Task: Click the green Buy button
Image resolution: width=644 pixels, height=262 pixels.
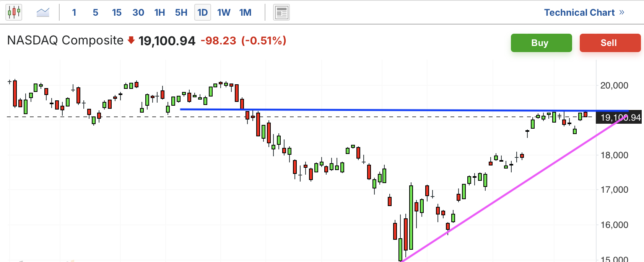Action: point(542,43)
